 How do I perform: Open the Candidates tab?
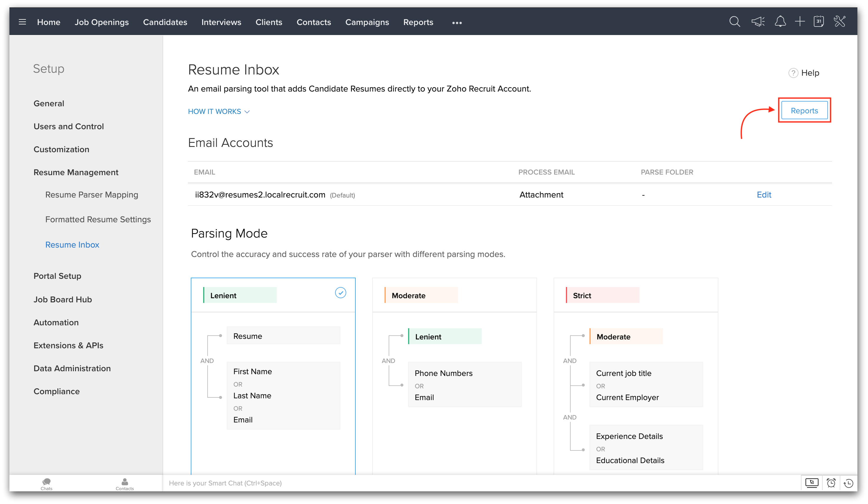coord(165,22)
